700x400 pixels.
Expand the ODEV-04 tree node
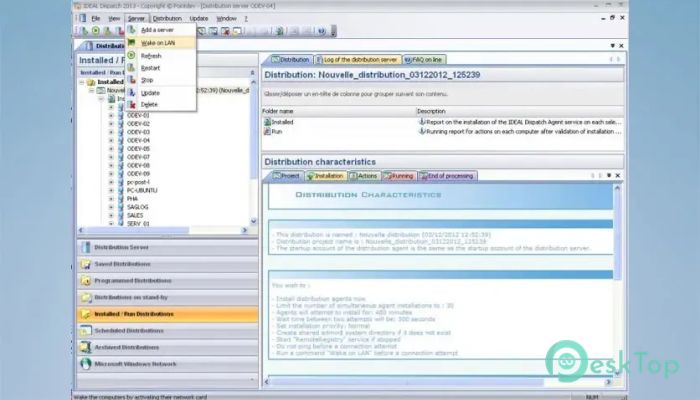pos(111,140)
